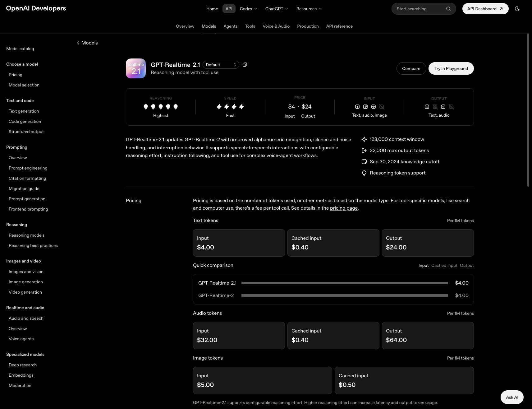Open Pricing in the sidebar
532x409 pixels.
click(x=16, y=75)
